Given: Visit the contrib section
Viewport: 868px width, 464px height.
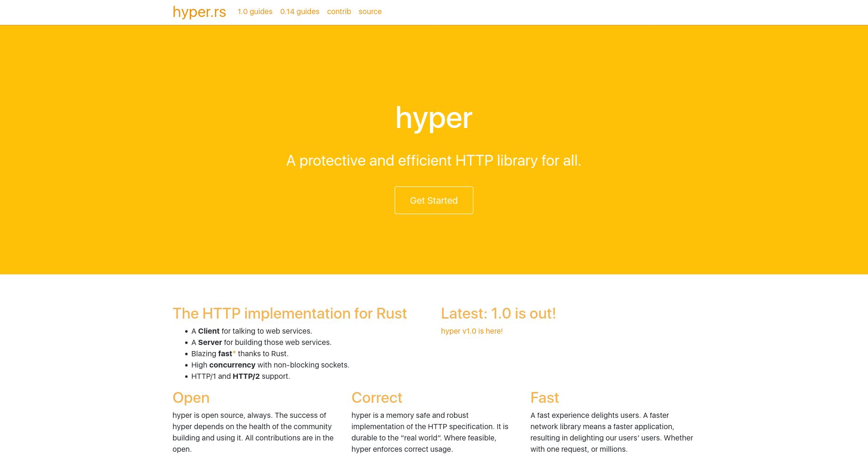Looking at the screenshot, I should coord(339,11).
